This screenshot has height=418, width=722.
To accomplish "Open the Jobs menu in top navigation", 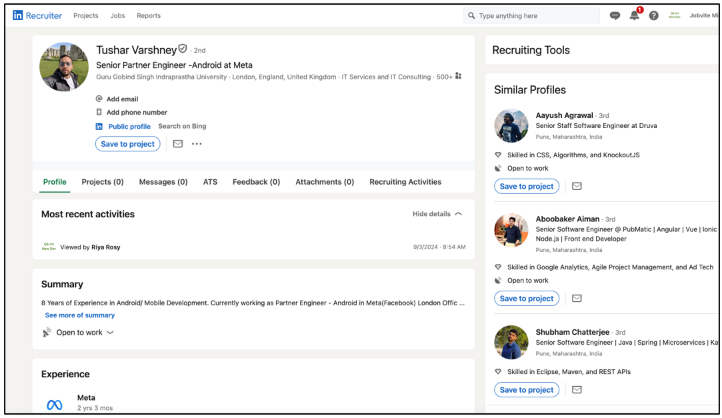I will (117, 16).
